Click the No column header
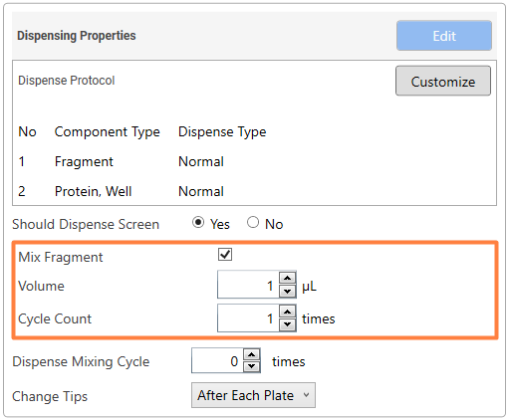Screen dimensions: 509x420 (27, 131)
